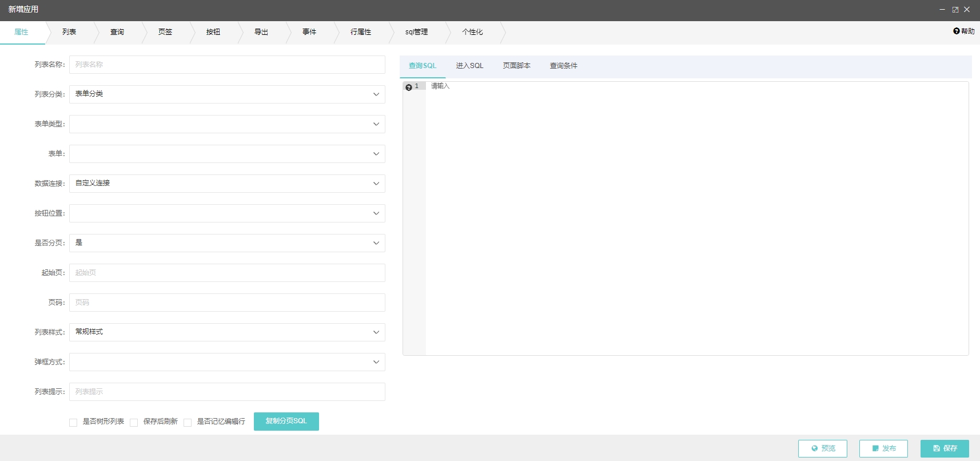The image size is (980, 461).
Task: Minimize the 新增应用 window
Action: click(x=942, y=10)
